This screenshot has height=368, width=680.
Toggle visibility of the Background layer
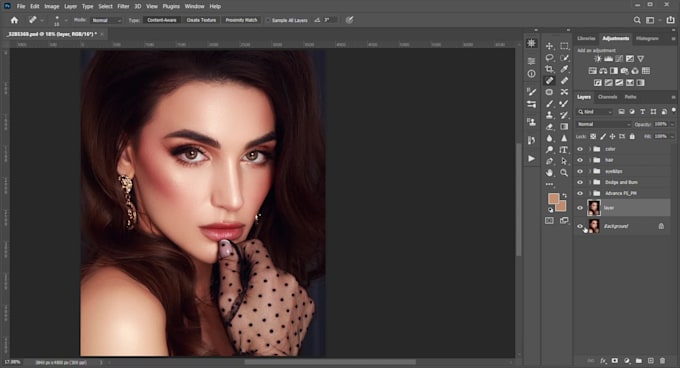point(580,226)
